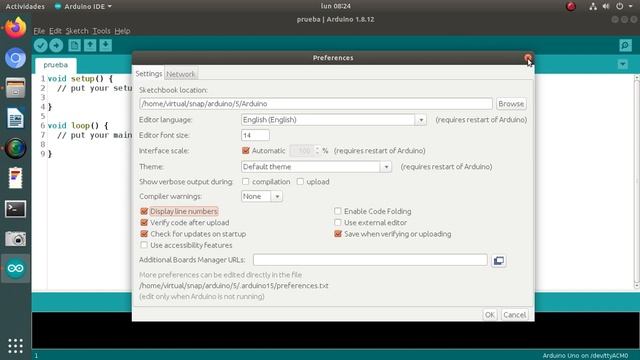Click the red recording indicator in top bar
The image size is (640, 360).
point(571,6)
